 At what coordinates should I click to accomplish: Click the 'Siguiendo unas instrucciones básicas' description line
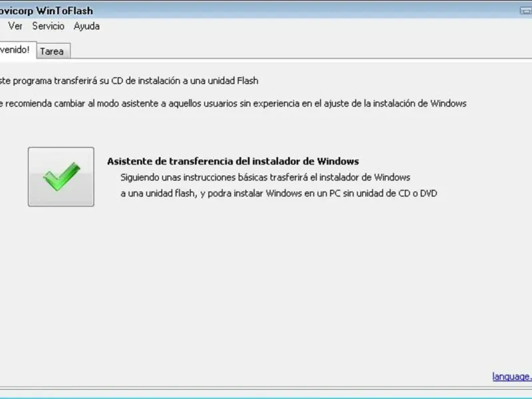[265, 177]
